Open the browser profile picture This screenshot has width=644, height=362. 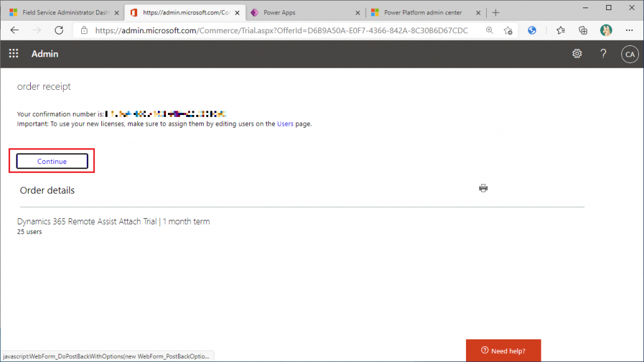606,30
